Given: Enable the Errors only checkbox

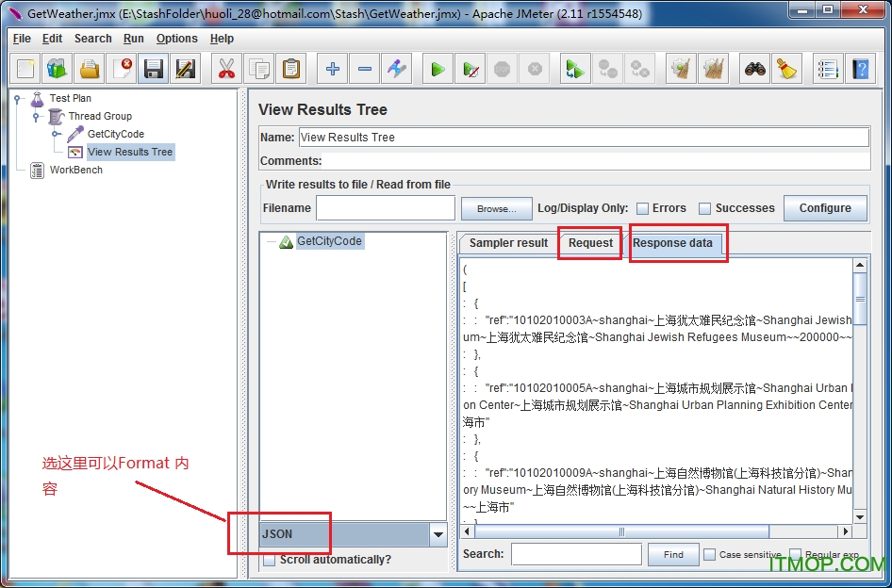Looking at the screenshot, I should [x=642, y=208].
